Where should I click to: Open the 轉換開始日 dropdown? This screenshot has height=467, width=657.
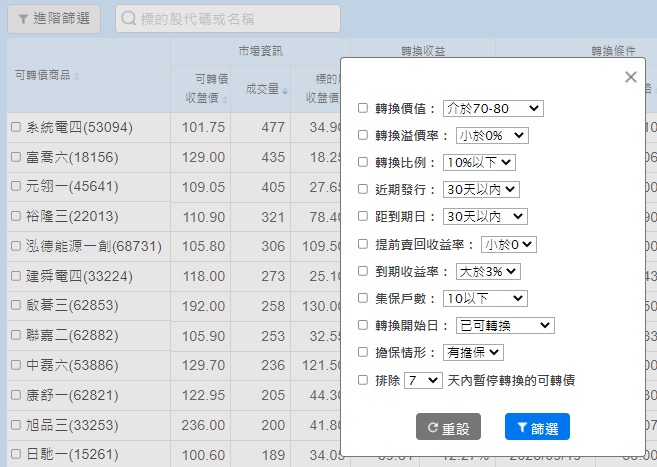pos(504,325)
